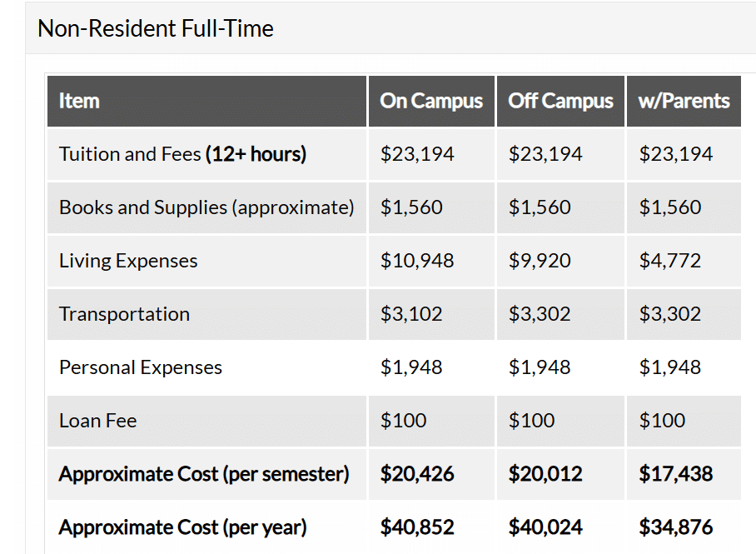Click the Item column header
Image resolution: width=756 pixels, height=554 pixels.
click(79, 101)
